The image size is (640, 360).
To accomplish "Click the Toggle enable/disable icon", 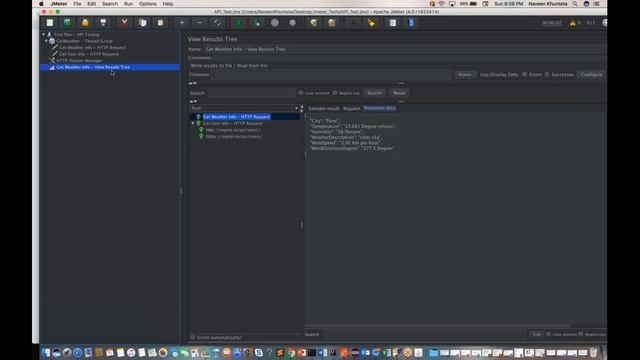I will tap(218, 23).
